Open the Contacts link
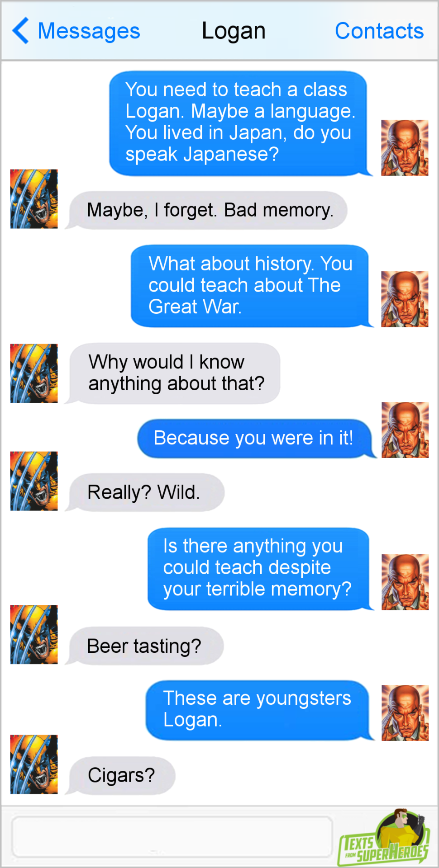The height and width of the screenshot is (868, 439). pyautogui.click(x=379, y=31)
